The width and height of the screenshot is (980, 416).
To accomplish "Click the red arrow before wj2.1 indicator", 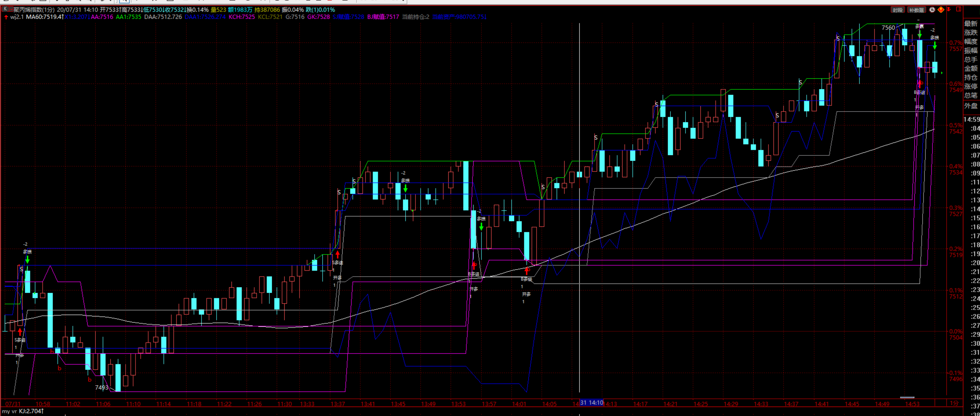I will pos(6,17).
